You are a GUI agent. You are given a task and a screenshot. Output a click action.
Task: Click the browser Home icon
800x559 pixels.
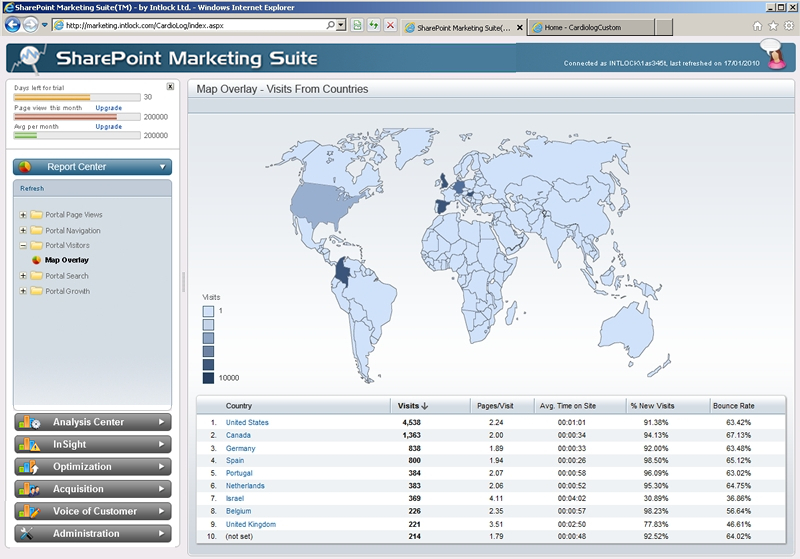[758, 26]
